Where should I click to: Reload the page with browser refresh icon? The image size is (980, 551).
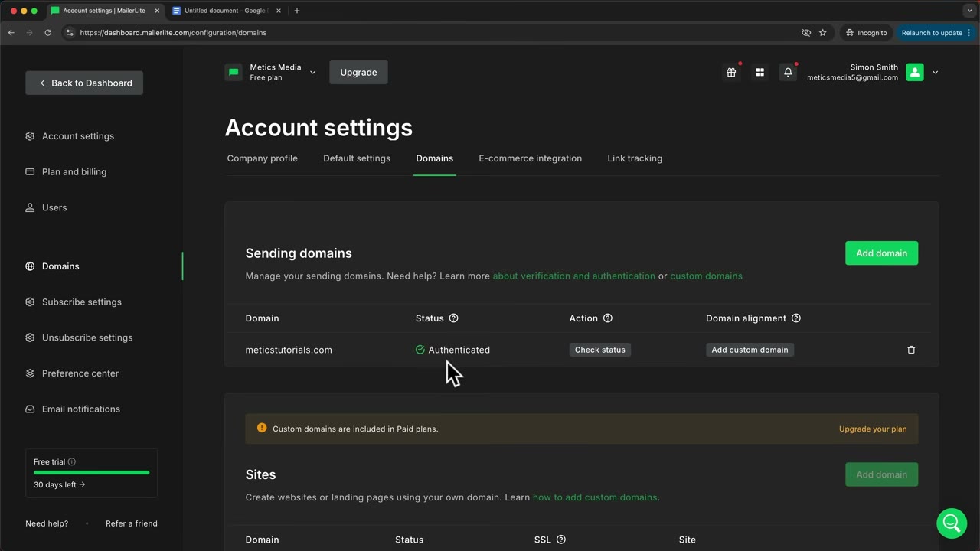pyautogui.click(x=47, y=33)
